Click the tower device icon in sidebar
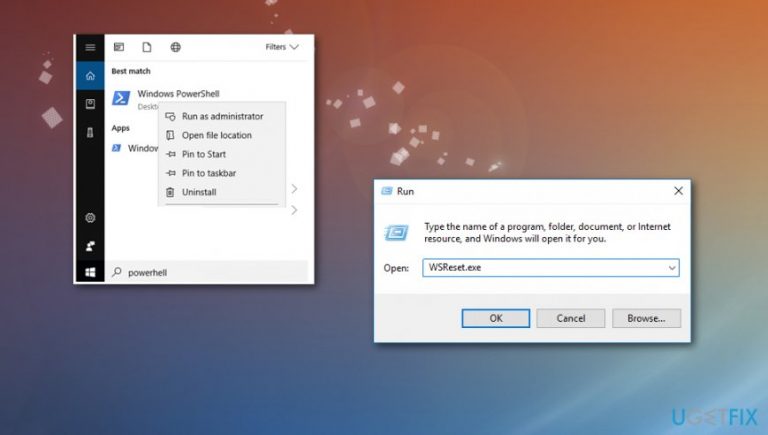The width and height of the screenshot is (768, 435). [x=90, y=132]
